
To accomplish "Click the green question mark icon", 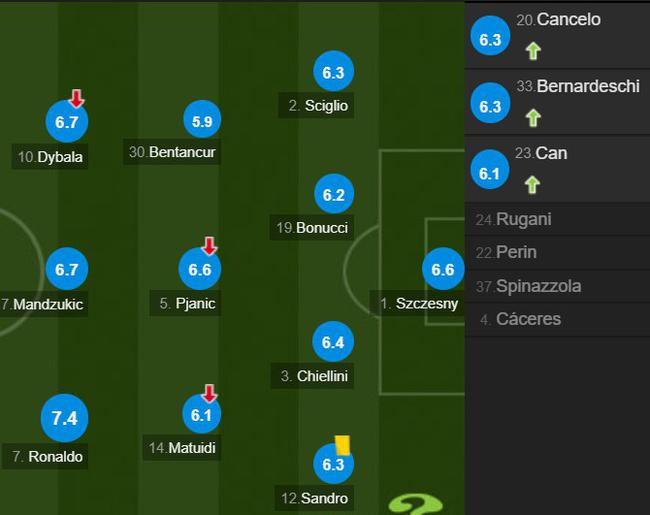I will coord(416,504).
